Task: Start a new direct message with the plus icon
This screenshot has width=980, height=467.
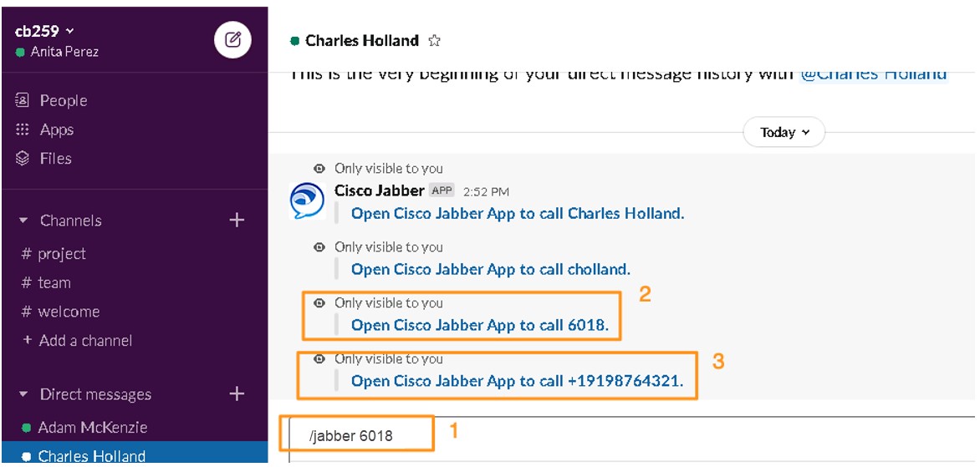Action: 237,394
